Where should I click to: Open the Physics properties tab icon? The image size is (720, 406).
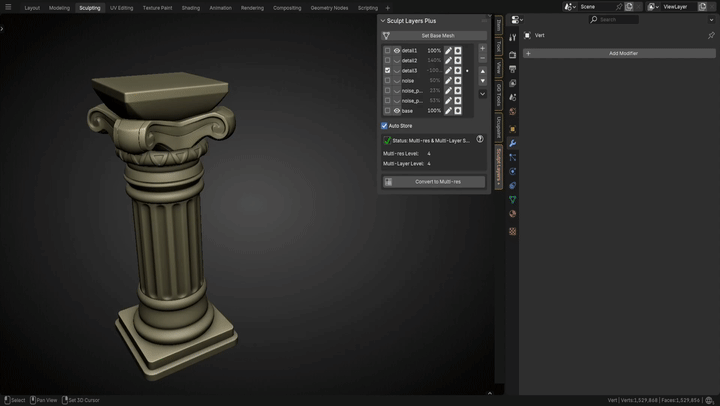click(x=512, y=171)
